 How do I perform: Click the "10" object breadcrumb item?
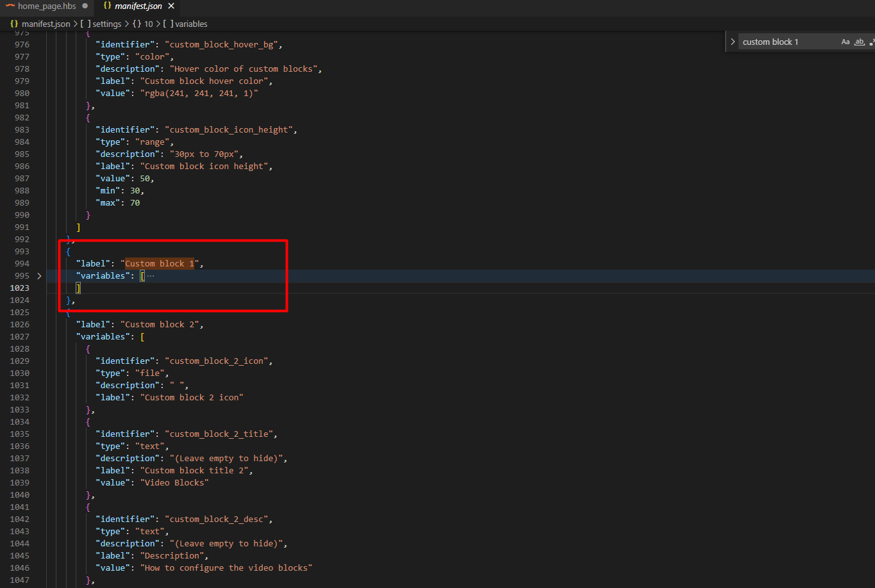[x=148, y=24]
